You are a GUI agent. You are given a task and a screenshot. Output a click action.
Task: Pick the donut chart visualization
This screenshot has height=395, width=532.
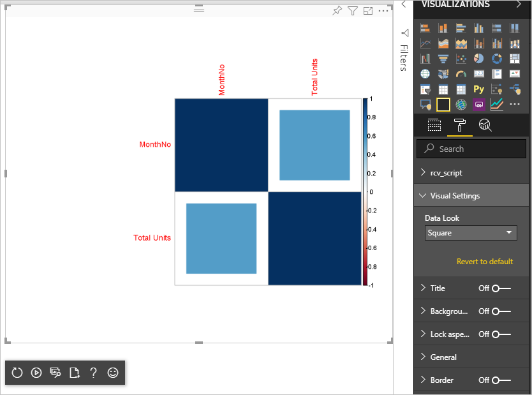coord(497,59)
